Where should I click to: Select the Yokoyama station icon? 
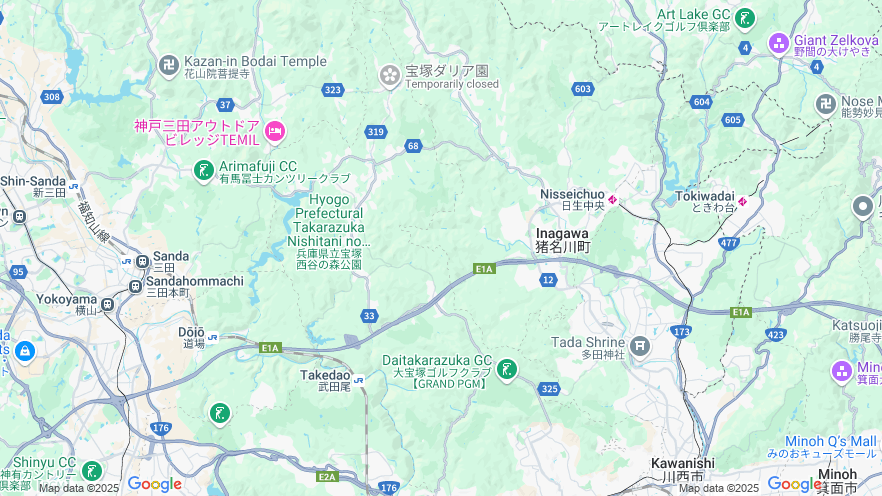tap(107, 305)
